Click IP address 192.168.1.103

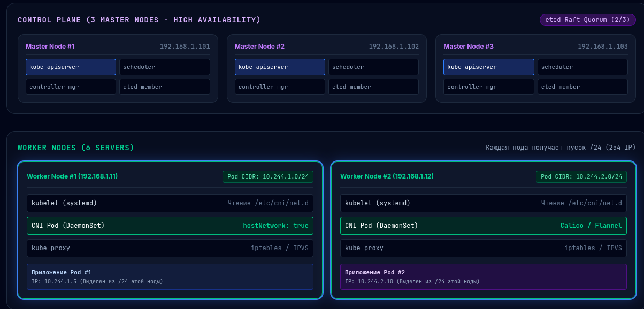click(x=603, y=47)
